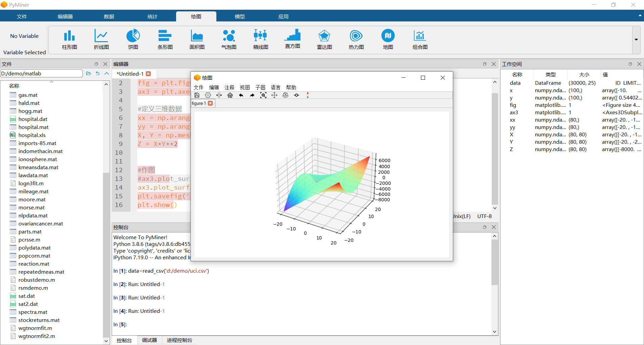Open 视图 menu in plot window
Screen dimensions: 644x345
point(245,87)
